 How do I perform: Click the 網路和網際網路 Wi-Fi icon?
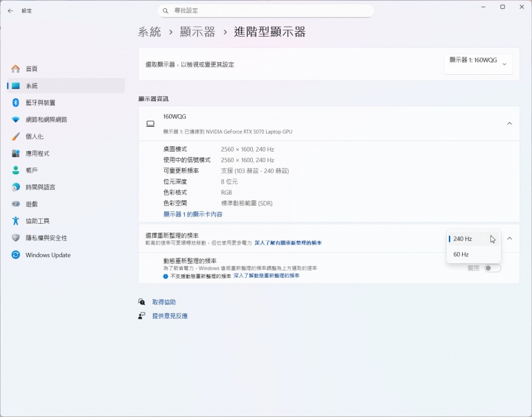(x=16, y=119)
